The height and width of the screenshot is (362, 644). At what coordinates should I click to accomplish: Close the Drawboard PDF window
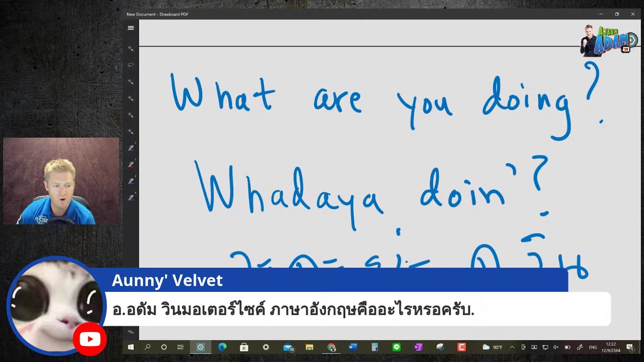pos(633,14)
